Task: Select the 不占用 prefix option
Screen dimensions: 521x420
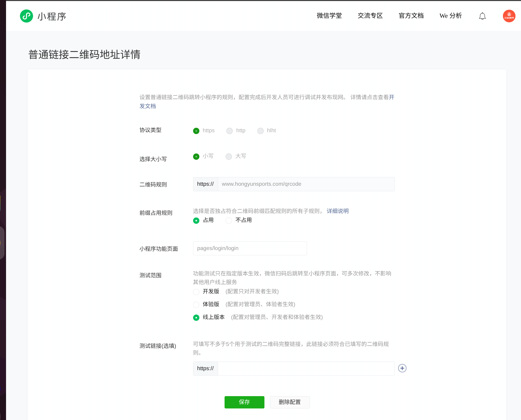Action: tap(229, 220)
